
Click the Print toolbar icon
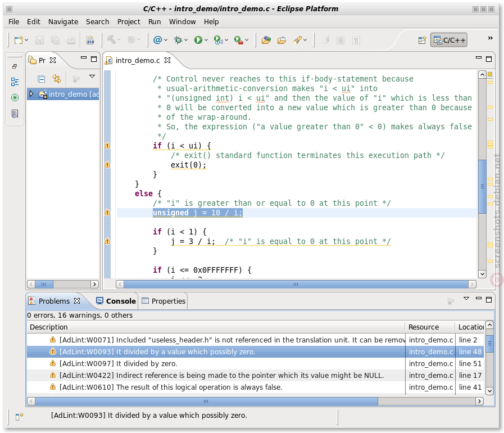point(71,40)
